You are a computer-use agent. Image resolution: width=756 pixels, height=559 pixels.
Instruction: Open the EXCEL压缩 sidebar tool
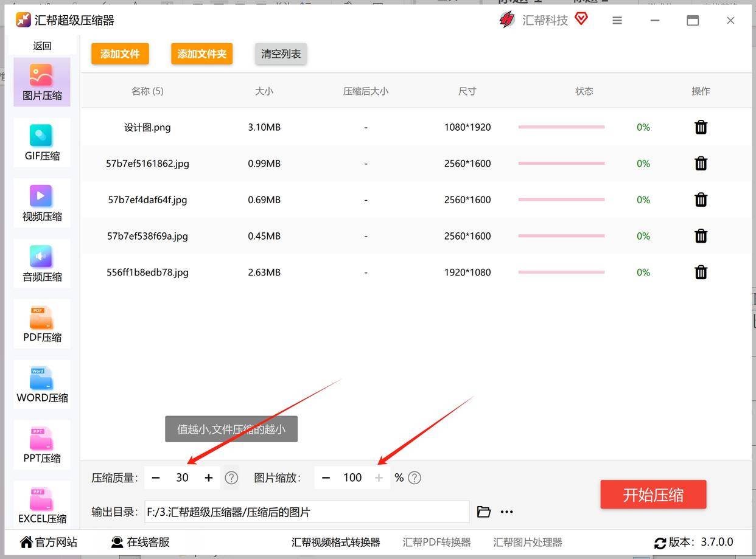[x=42, y=504]
